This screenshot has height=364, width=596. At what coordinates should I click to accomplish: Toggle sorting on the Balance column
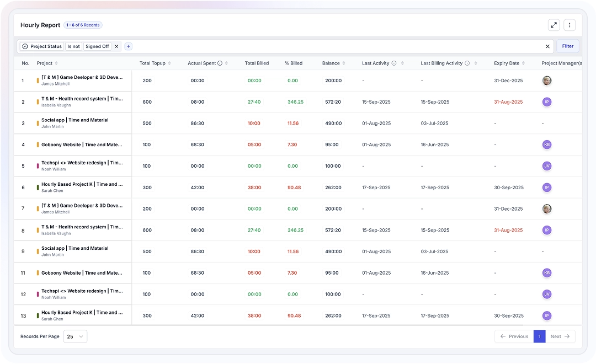pos(344,63)
